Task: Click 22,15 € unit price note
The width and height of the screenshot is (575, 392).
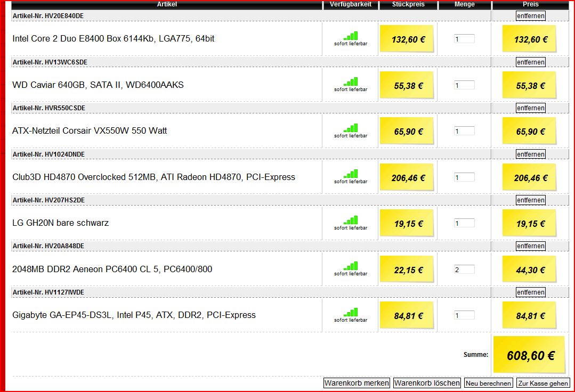Action: click(407, 269)
